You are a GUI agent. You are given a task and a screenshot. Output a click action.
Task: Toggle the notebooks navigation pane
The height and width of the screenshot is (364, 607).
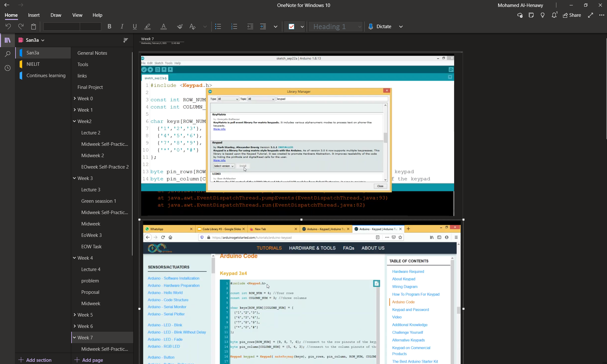point(8,40)
